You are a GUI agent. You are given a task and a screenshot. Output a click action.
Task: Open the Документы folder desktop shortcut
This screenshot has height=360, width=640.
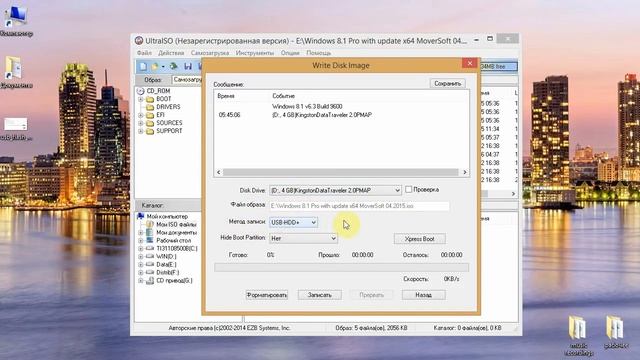click(x=15, y=72)
